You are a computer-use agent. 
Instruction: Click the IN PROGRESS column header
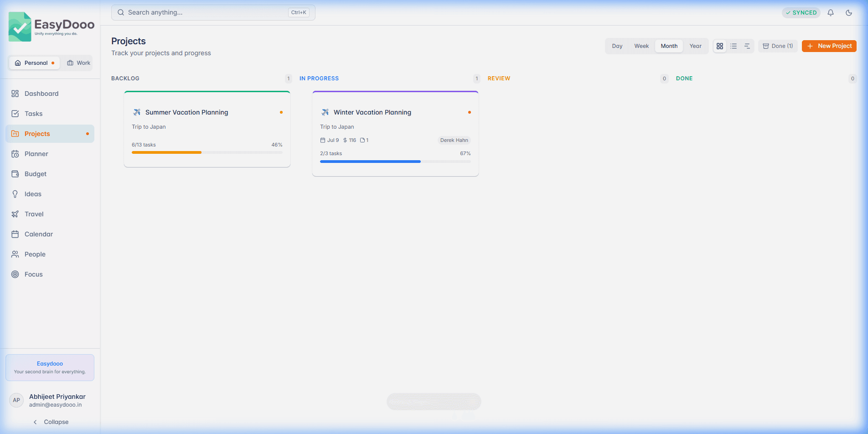coord(319,78)
